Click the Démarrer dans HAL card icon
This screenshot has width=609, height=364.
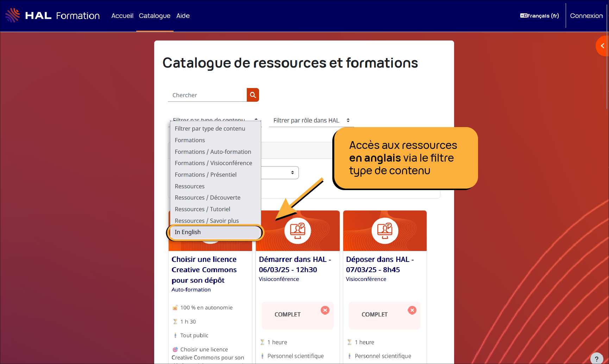click(297, 231)
